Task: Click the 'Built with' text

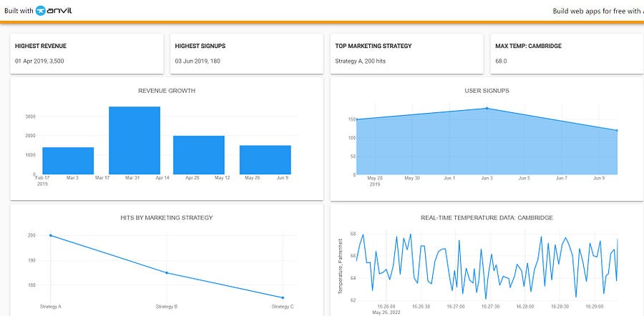Action: [19, 11]
